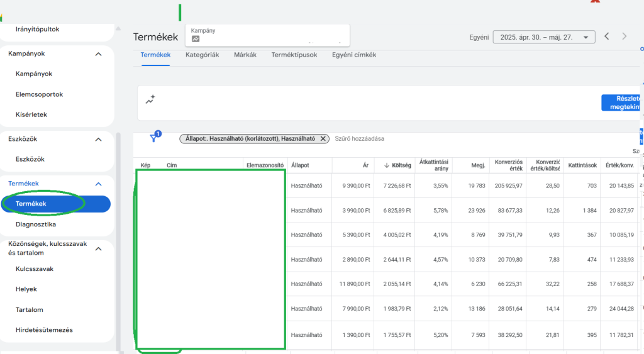Open the date range dropdown
This screenshot has width=644, height=354.
(543, 37)
